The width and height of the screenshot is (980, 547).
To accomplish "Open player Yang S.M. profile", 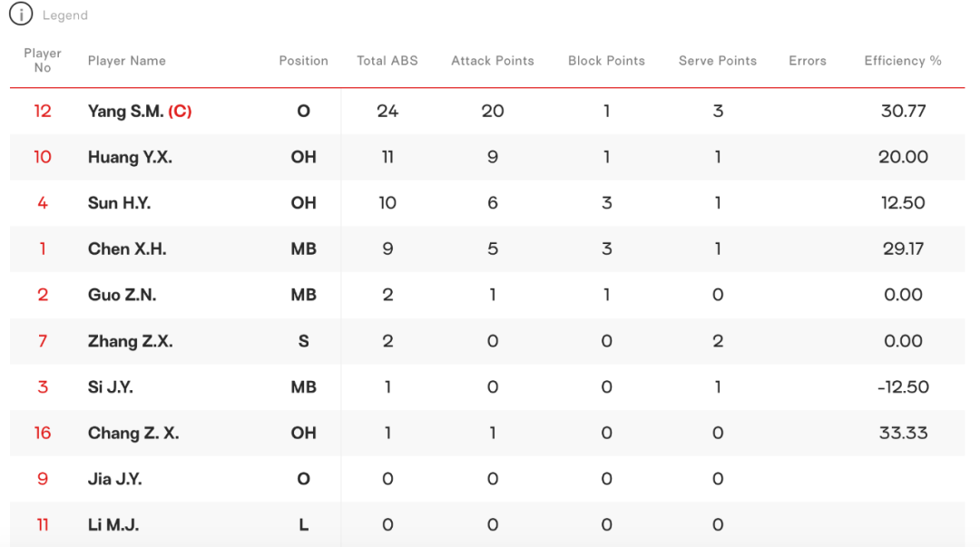I will (126, 111).
